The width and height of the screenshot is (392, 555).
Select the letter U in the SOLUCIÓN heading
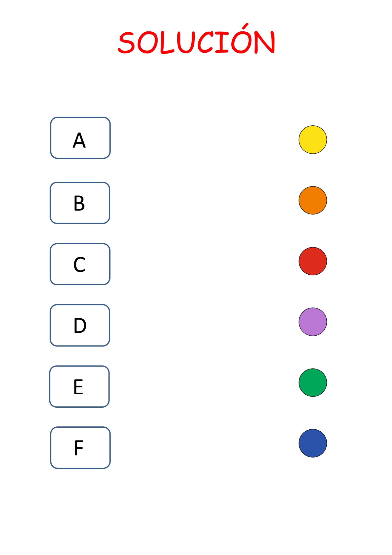(186, 42)
